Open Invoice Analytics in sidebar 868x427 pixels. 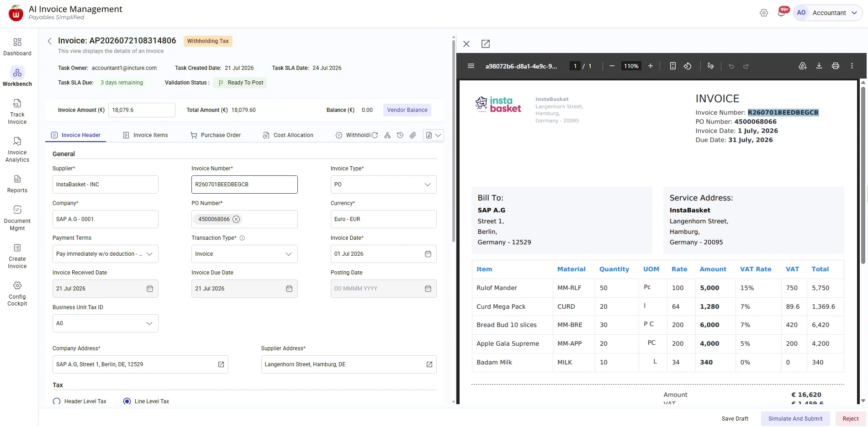pos(17,150)
